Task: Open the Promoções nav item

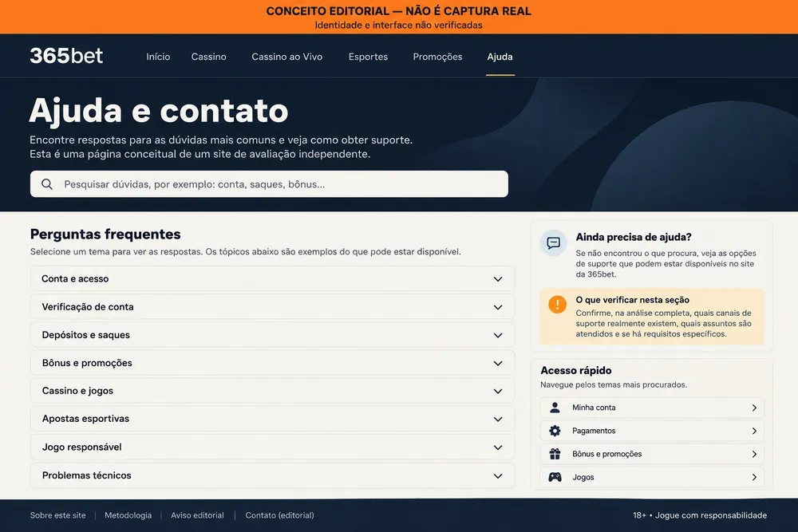Action: click(x=437, y=57)
